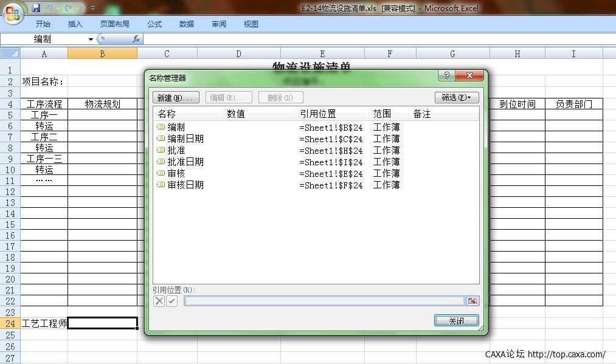Save workbook via quick access toolbar
The image size is (616, 364).
36,8
